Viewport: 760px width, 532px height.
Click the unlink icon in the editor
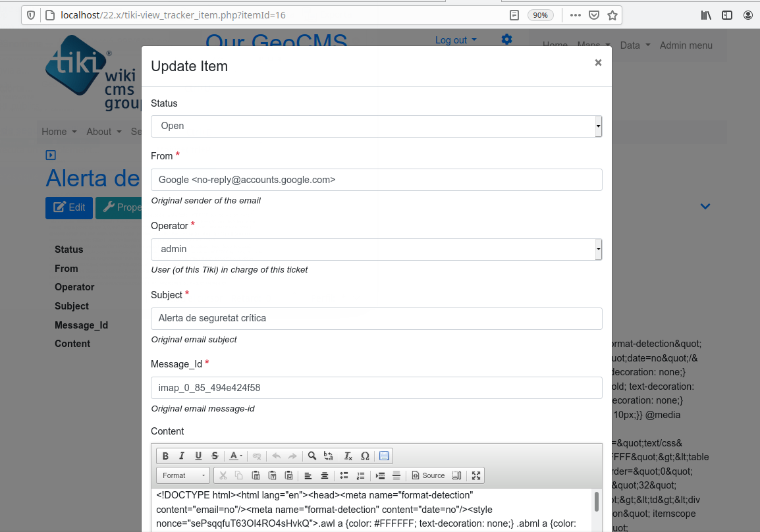[x=257, y=456]
